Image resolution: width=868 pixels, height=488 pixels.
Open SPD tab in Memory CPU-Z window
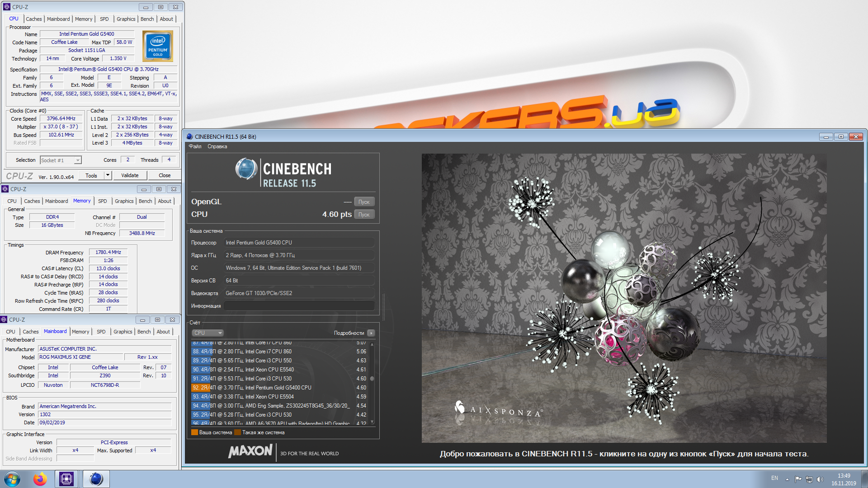pyautogui.click(x=103, y=201)
